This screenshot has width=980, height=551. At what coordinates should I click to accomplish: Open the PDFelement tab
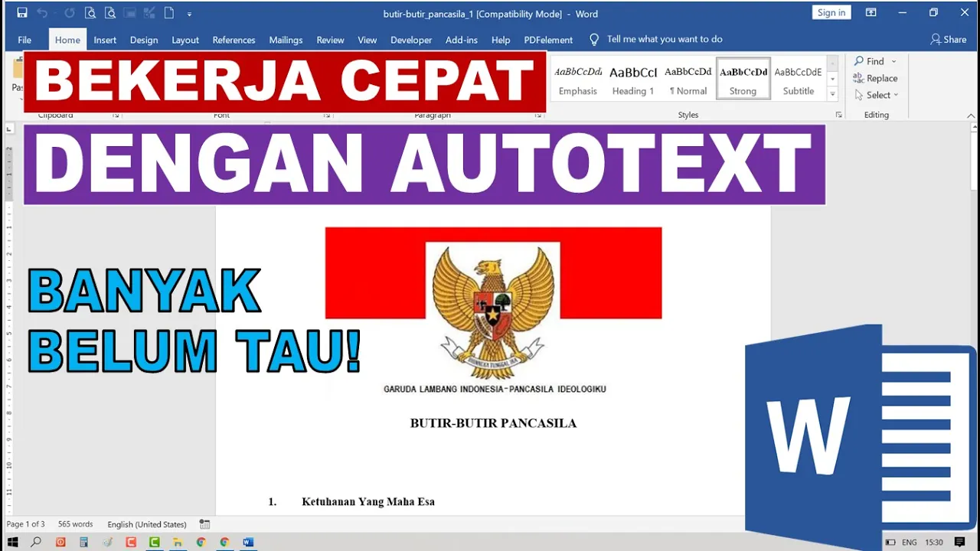548,40
